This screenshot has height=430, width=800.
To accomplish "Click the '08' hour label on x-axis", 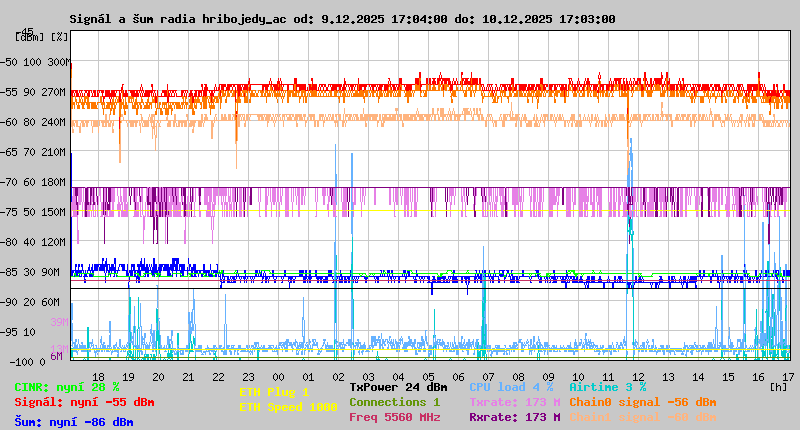I will (x=518, y=377).
